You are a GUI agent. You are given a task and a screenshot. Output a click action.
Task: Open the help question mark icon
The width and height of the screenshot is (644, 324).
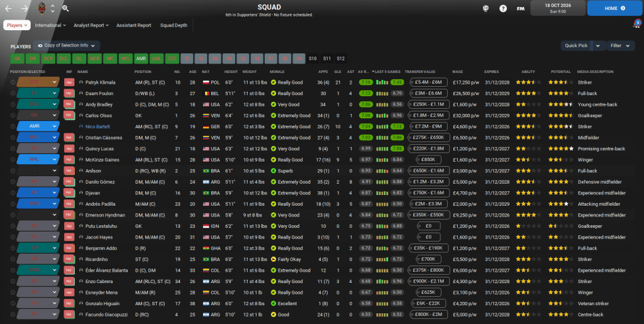pyautogui.click(x=503, y=9)
